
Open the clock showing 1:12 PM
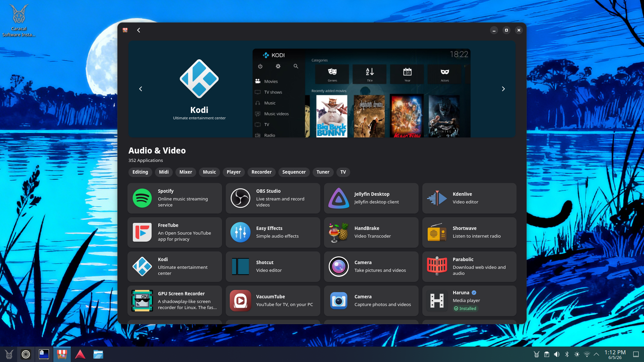click(x=615, y=354)
